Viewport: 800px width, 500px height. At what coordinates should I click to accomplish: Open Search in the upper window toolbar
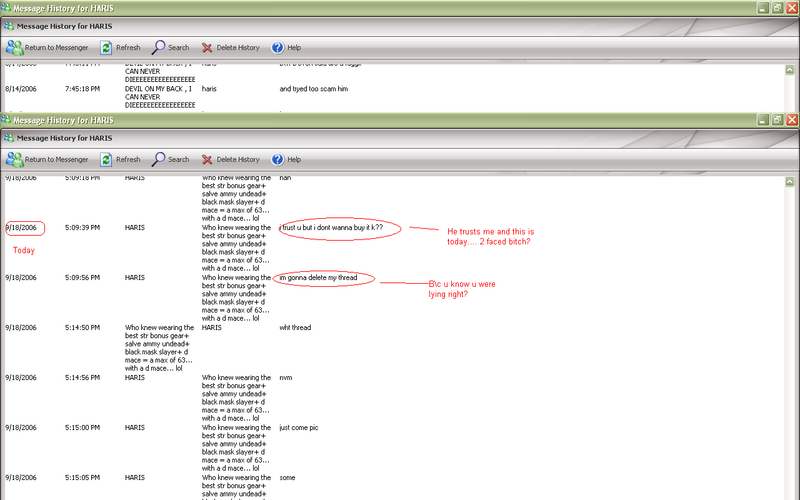tap(159, 47)
